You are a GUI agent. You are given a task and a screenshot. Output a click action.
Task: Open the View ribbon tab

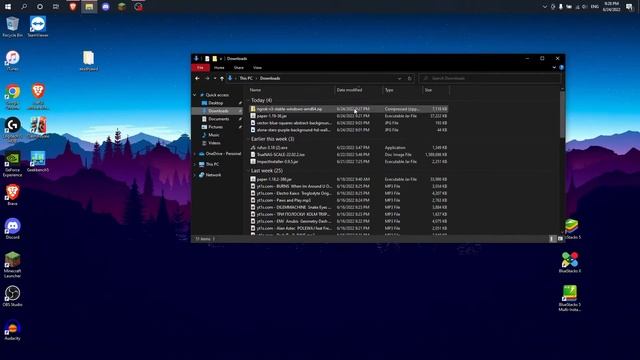pos(257,68)
